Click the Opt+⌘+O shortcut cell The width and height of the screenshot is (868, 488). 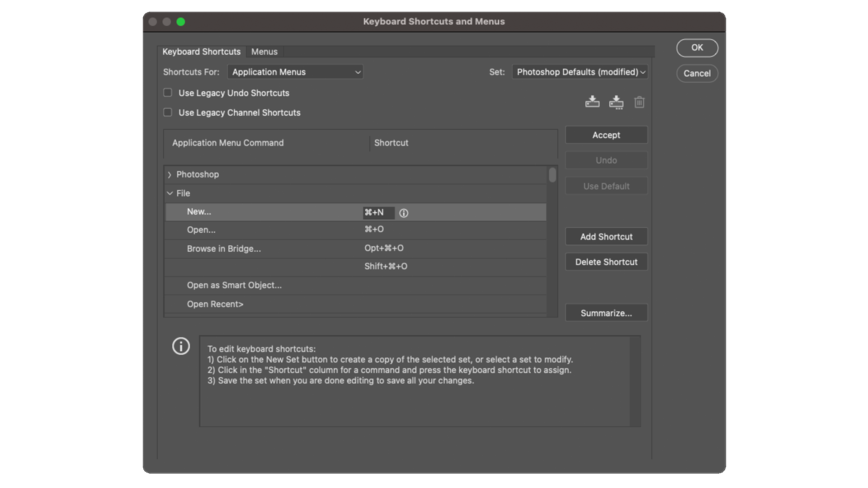pyautogui.click(x=384, y=248)
